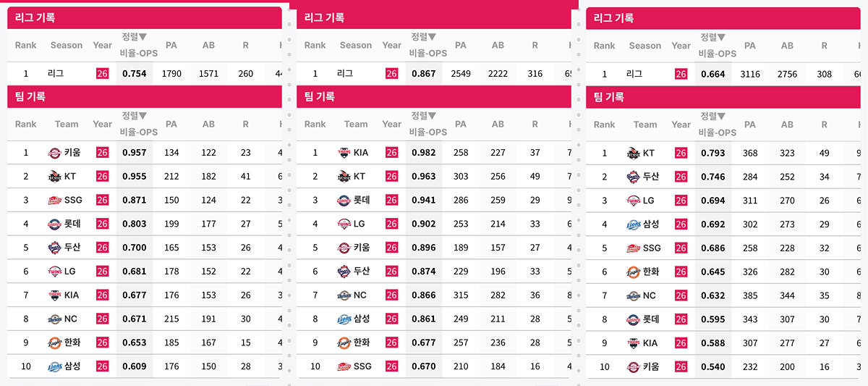Select the 두산 logo beside 0.746 OPS
The height and width of the screenshot is (386, 868).
coord(634,177)
